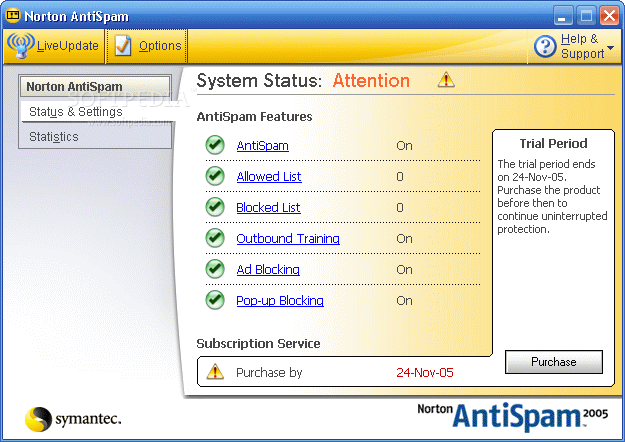
Task: Open the Help & Support menu
Action: (574, 46)
